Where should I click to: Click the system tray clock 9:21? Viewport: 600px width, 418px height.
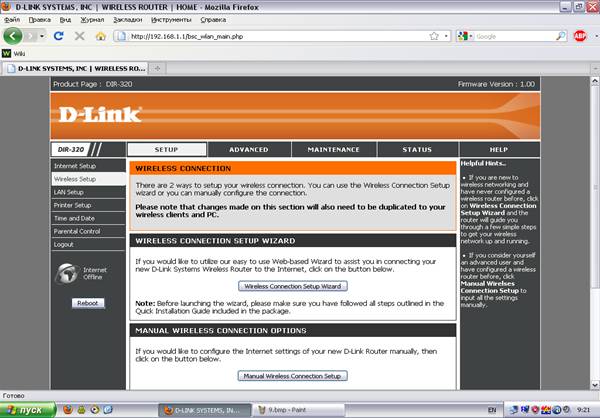coord(584,410)
